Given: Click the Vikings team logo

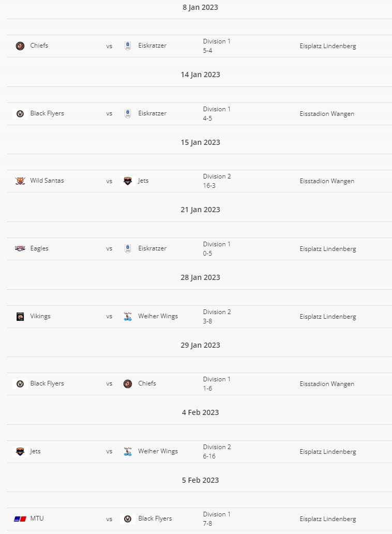Looking at the screenshot, I should [x=20, y=317].
